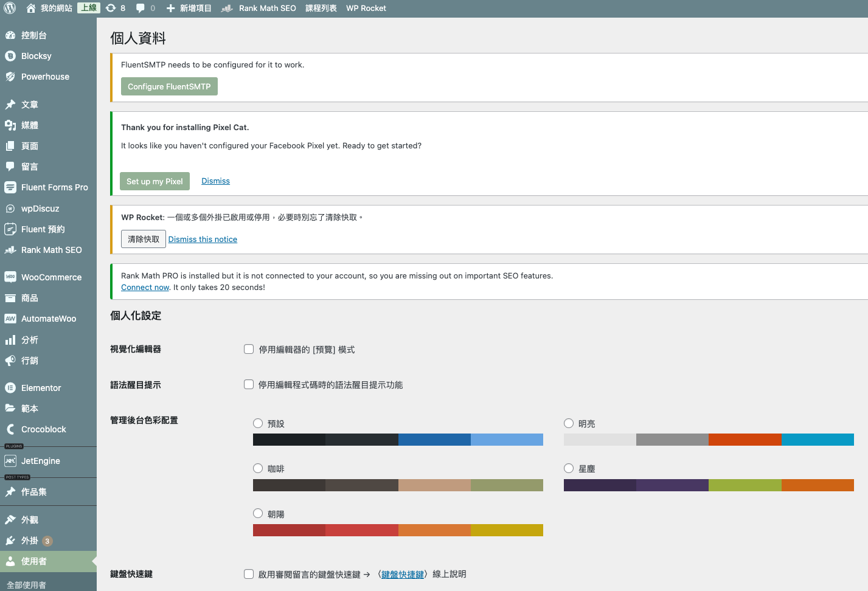Click the AutomateWoo sidebar icon
This screenshot has width=868, height=591.
10,319
